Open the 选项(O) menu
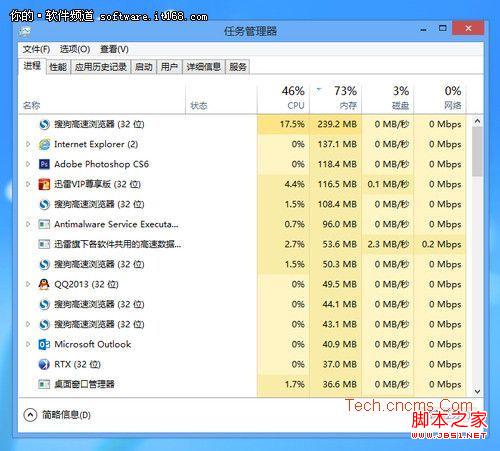 (x=75, y=49)
